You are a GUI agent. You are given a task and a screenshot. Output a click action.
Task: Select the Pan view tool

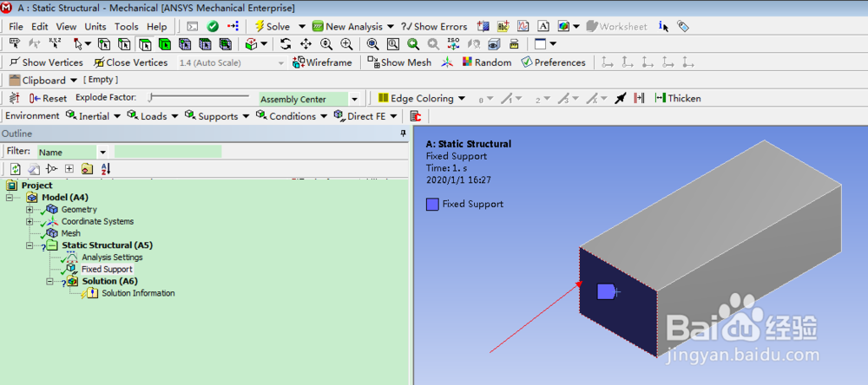click(306, 43)
